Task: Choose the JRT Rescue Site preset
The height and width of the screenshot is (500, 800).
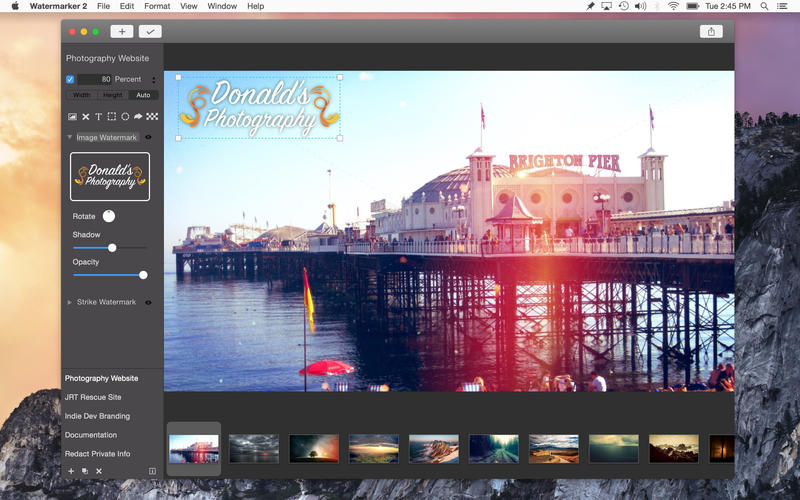Action: [92, 397]
